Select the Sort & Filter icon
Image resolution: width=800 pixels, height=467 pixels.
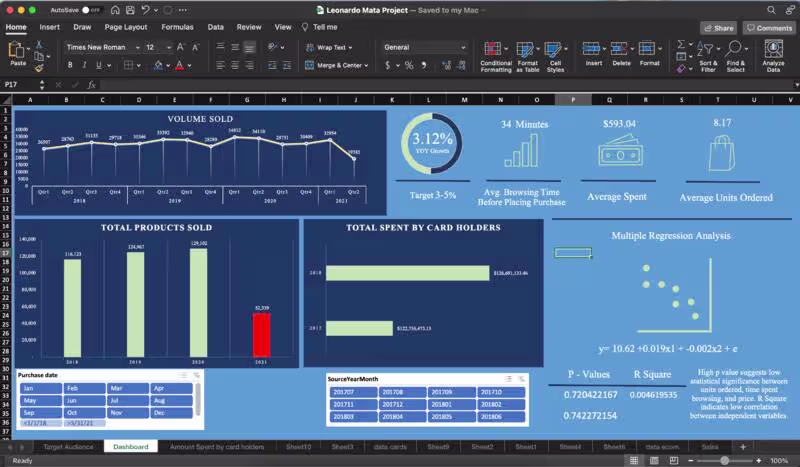tap(707, 50)
